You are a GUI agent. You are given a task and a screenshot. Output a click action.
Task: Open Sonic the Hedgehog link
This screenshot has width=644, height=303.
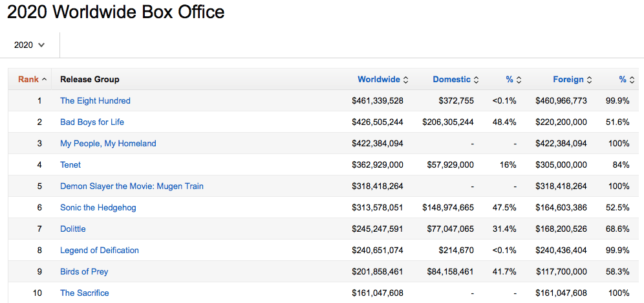click(98, 208)
